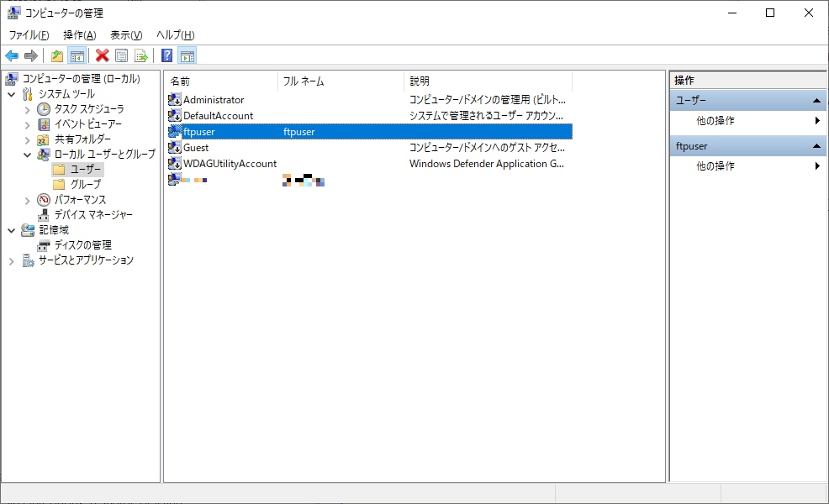
Task: Click the export list toolbar icon
Action: [140, 55]
